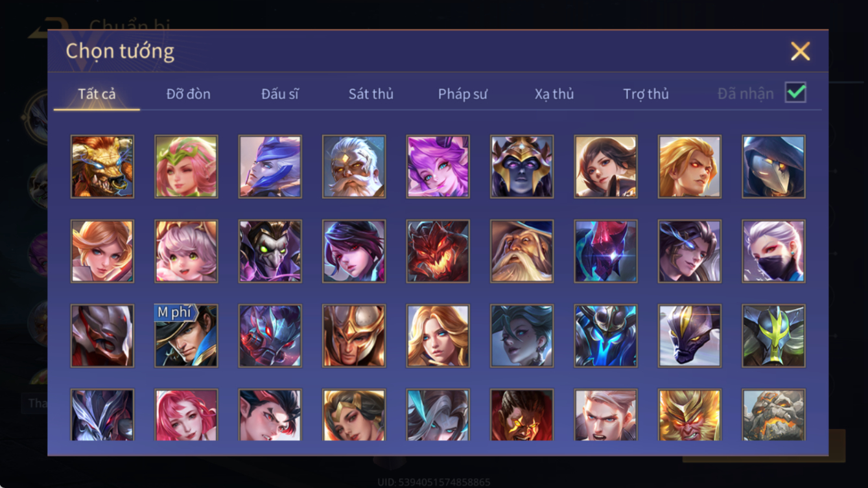Show the 'Pháp sư' hero category
The image size is (868, 488).
pyautogui.click(x=462, y=94)
